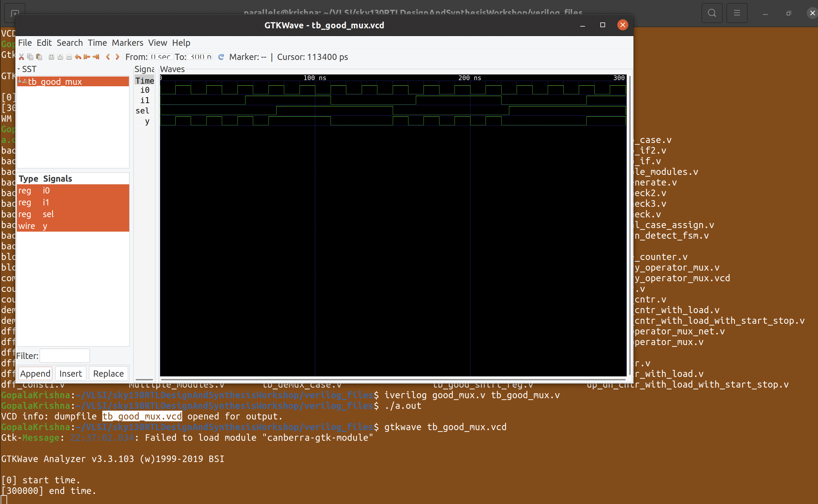Undo last zoom action
This screenshot has height=504, width=818.
[78, 57]
